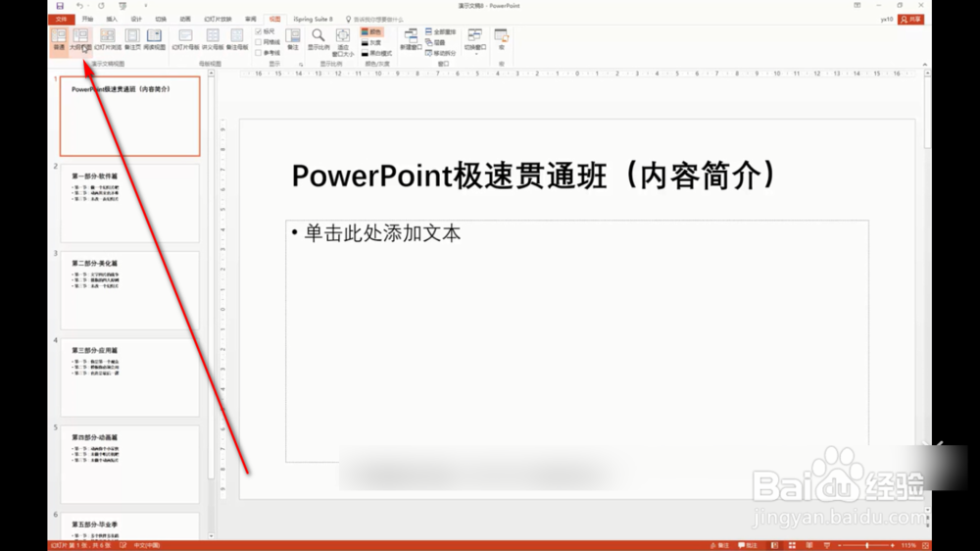980x551 pixels.
Task: Select slide 5 thumbnail 第四部分-动画篇
Action: click(130, 464)
